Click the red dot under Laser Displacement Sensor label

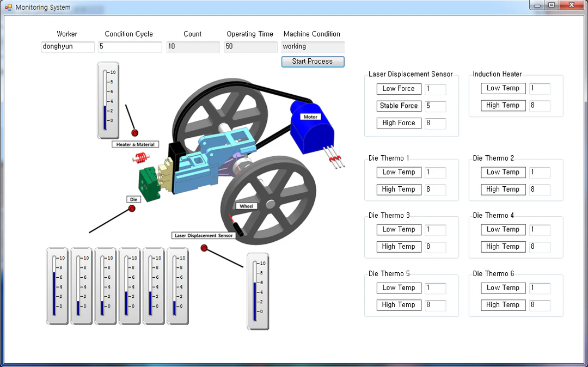point(204,248)
